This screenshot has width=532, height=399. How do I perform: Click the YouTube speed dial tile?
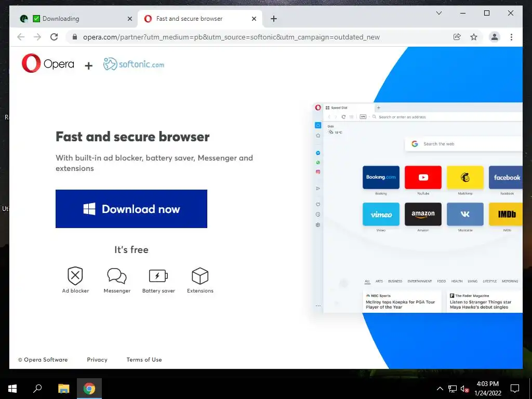pyautogui.click(x=423, y=177)
